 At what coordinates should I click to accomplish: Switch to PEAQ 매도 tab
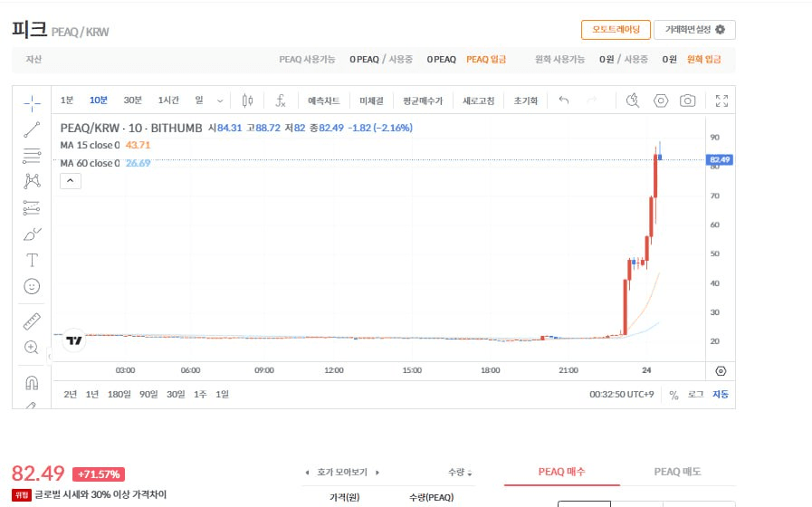coord(677,472)
